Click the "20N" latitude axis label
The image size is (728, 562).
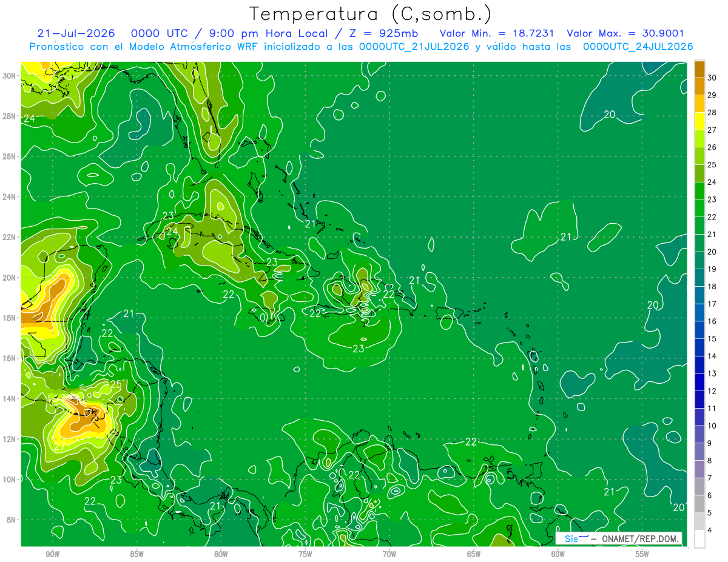(x=9, y=278)
